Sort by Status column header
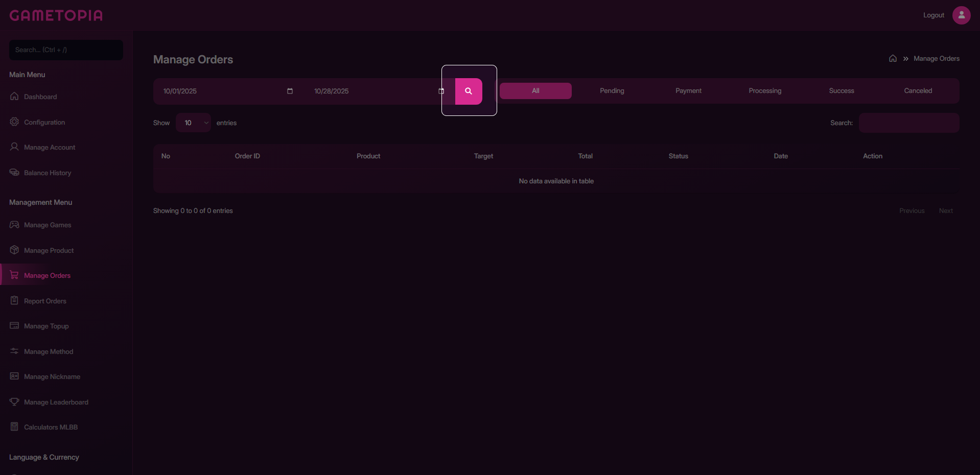980x475 pixels. 679,156
